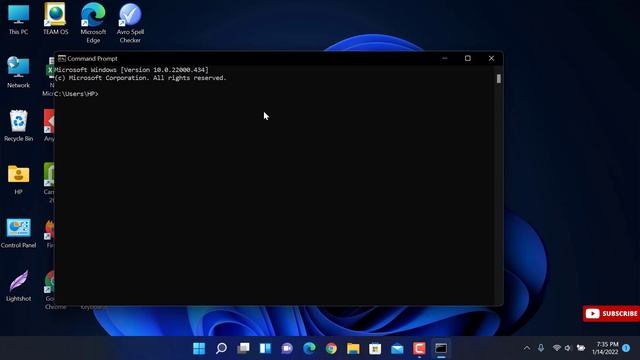The width and height of the screenshot is (640, 360).
Task: Launch Microsoft Edge from the desktop
Action: [93, 22]
